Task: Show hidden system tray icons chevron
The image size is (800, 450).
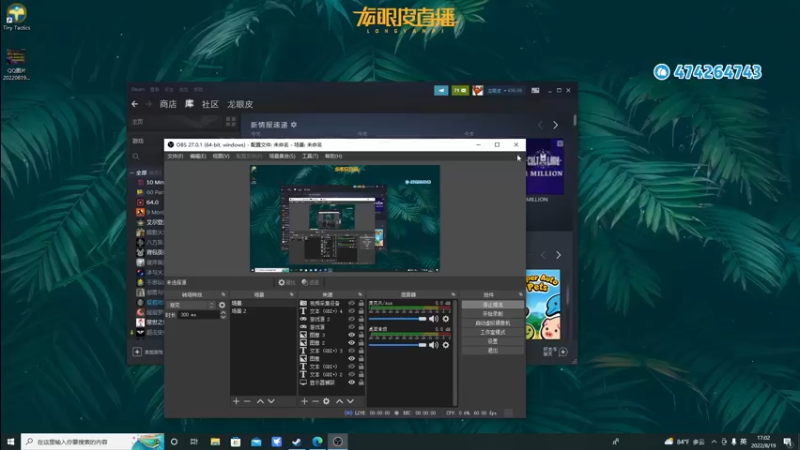Action: click(714, 441)
